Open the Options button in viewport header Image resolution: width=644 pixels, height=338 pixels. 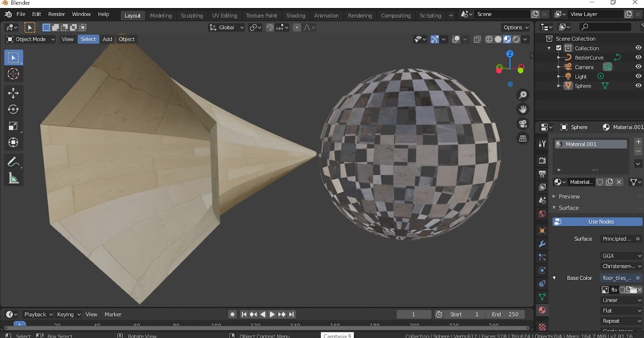(x=516, y=27)
